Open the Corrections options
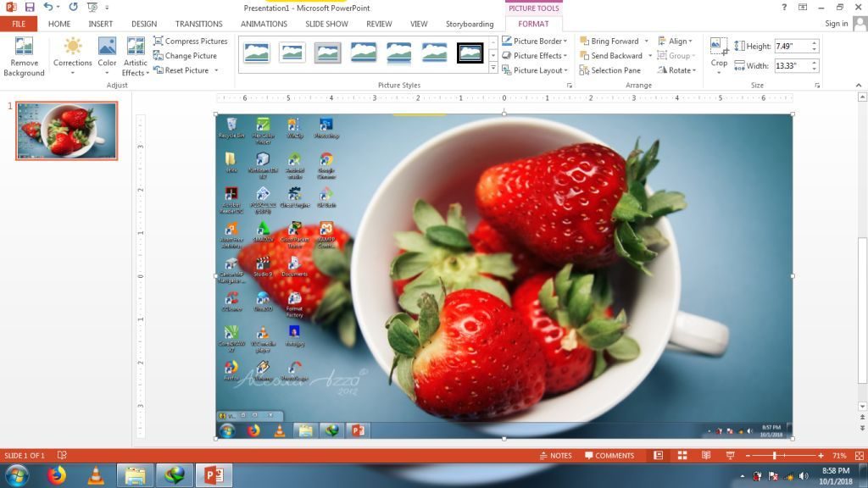Screen dimensions: 868x488 point(73,57)
